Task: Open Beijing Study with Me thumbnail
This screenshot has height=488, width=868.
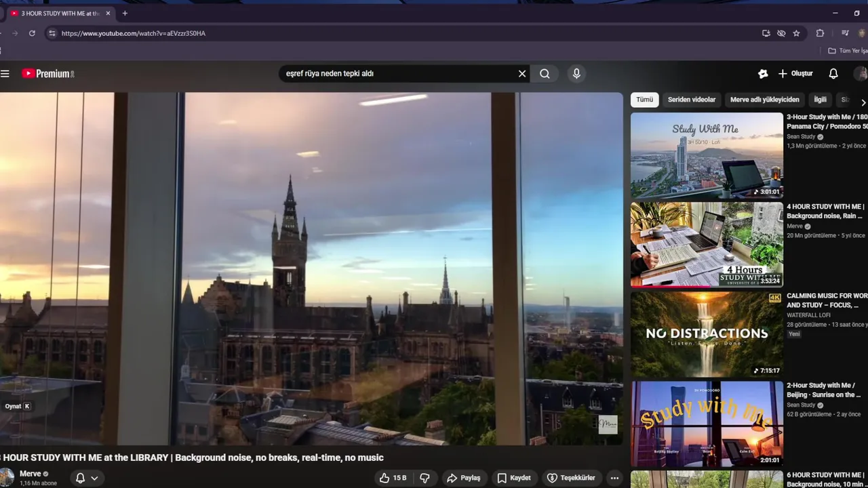Action: (707, 424)
